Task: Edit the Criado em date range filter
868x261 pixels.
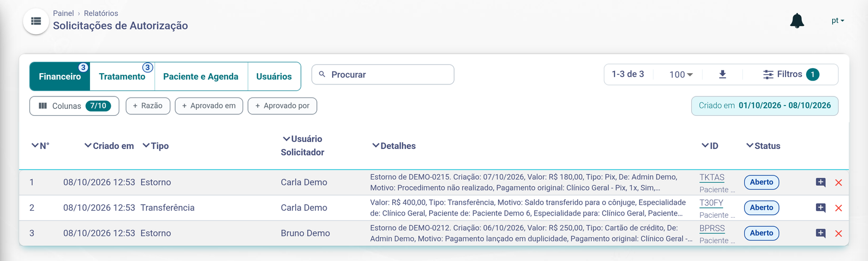Action: 764,106
